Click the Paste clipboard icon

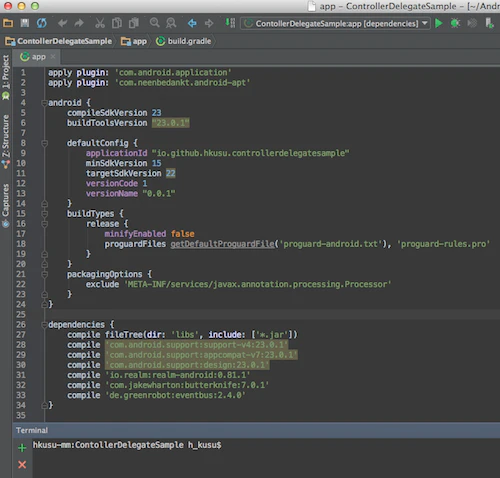(x=134, y=23)
